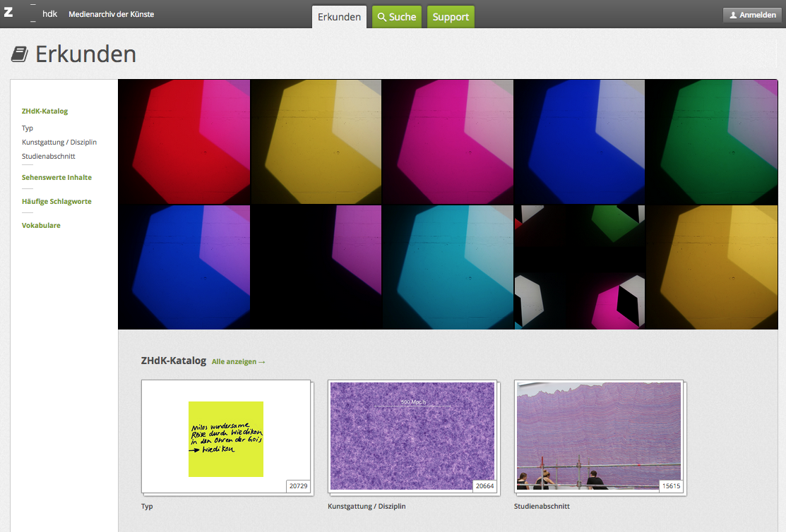Switch to the Support tab
Viewport: 786px width, 532px height.
tap(451, 17)
